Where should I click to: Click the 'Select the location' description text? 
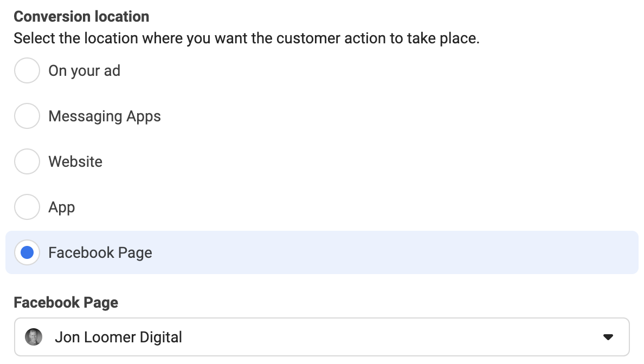click(x=247, y=38)
